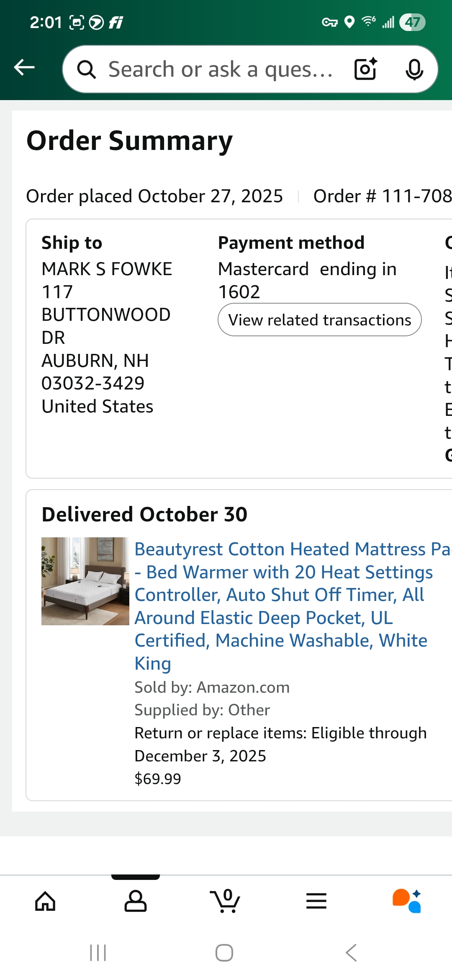This screenshot has width=452, height=980.
Task: Launch the Rufus AI assistant icon
Action: coord(407,901)
